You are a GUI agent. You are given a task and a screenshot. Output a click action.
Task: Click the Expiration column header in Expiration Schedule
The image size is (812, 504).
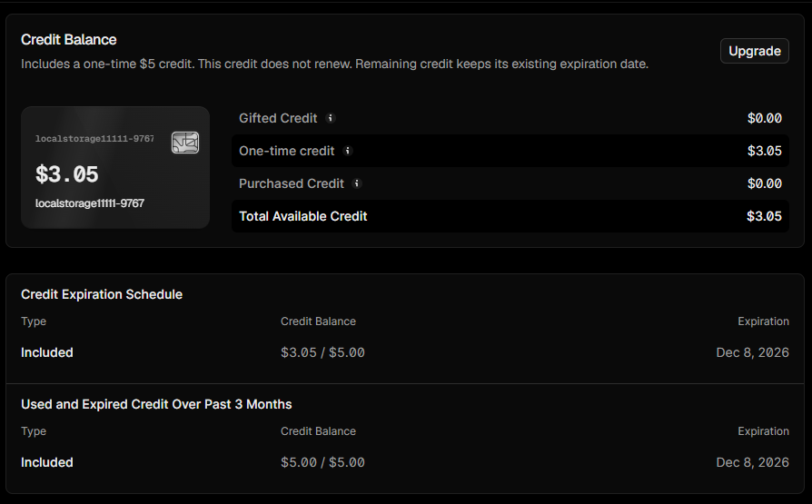[x=763, y=321]
